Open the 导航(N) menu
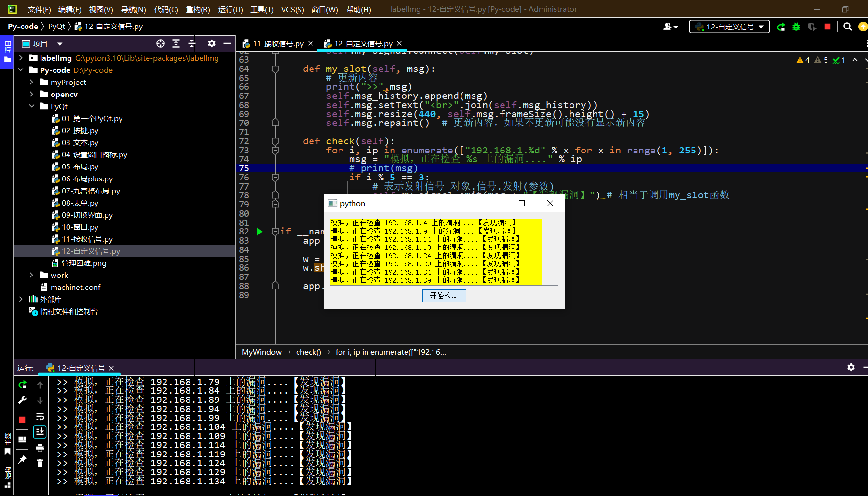Screen dimensions: 868x496 [133, 9]
